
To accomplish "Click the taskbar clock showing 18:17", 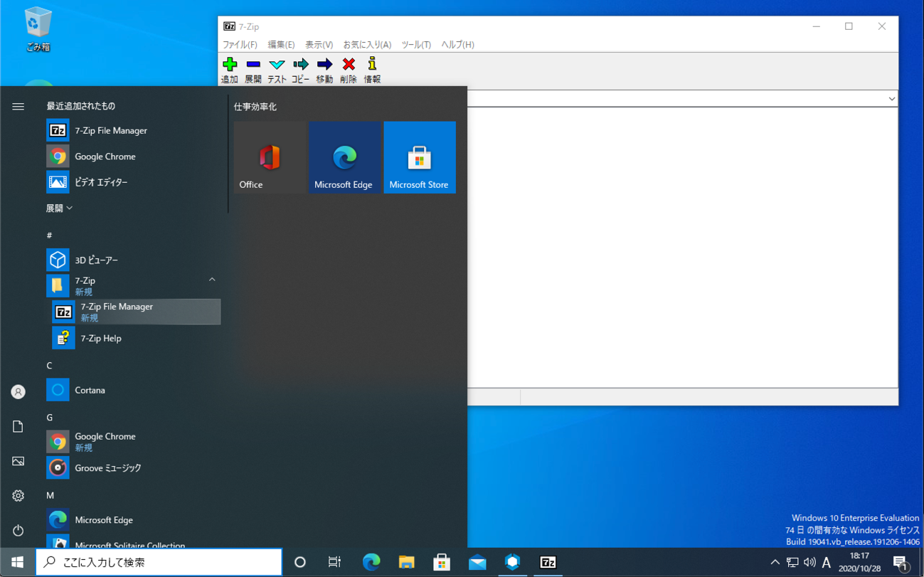I will [x=859, y=562].
